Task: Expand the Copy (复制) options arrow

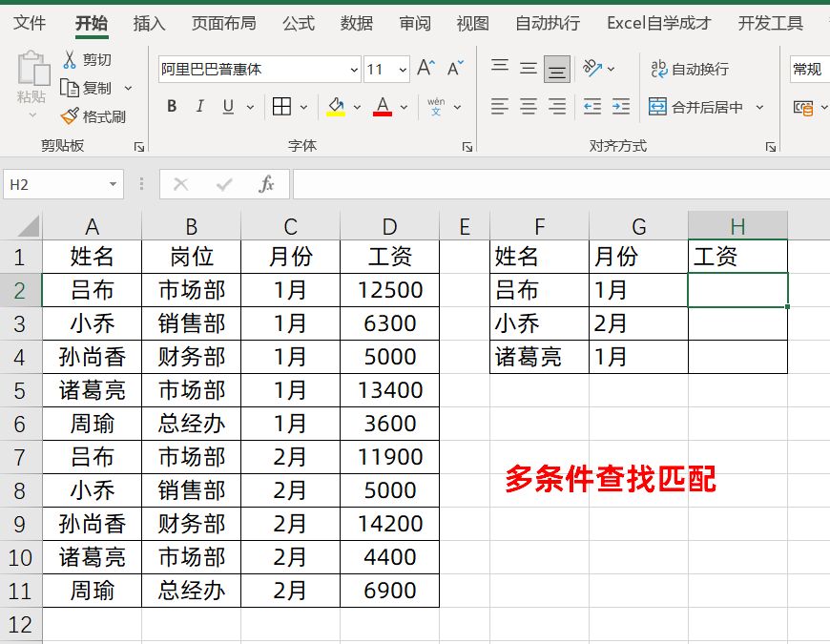Action: pyautogui.click(x=128, y=88)
